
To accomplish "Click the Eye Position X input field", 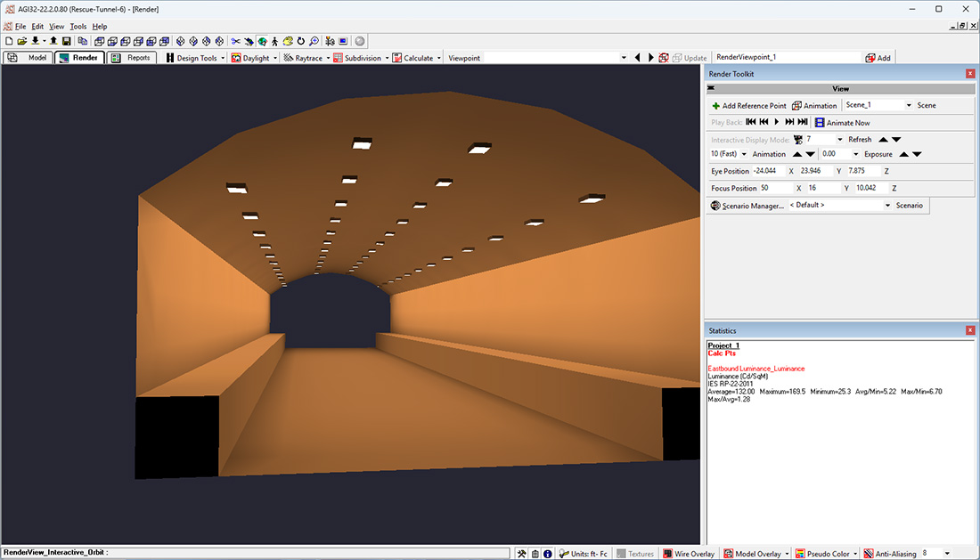I will click(768, 171).
